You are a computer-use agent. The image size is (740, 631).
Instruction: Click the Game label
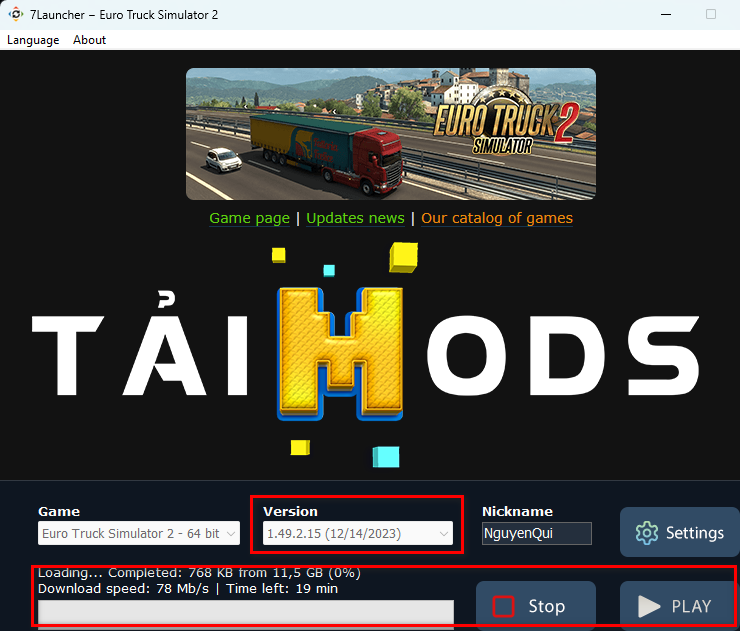pyautogui.click(x=59, y=512)
